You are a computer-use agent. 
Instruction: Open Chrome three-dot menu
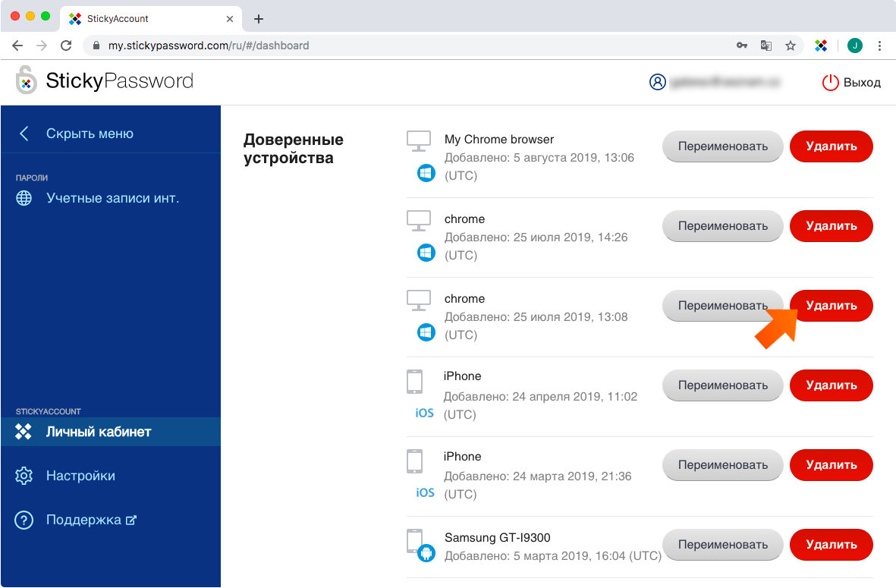(x=879, y=46)
